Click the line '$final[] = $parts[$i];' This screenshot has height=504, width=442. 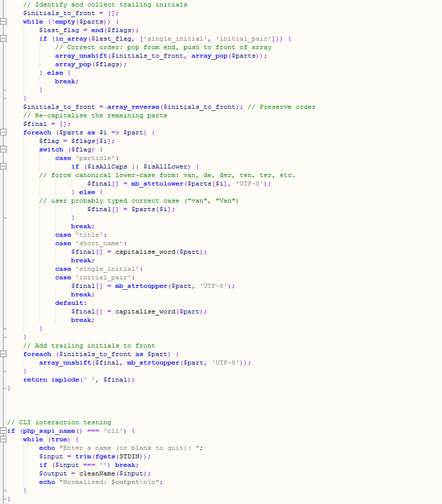click(131, 209)
